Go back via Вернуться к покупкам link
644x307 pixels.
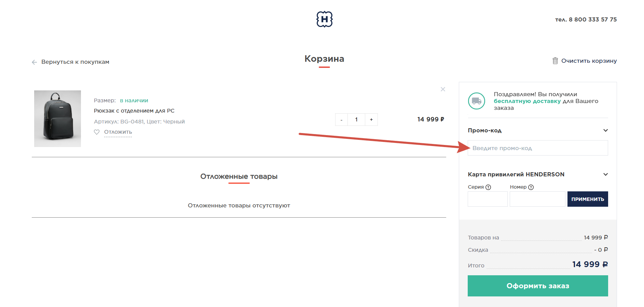pos(75,62)
